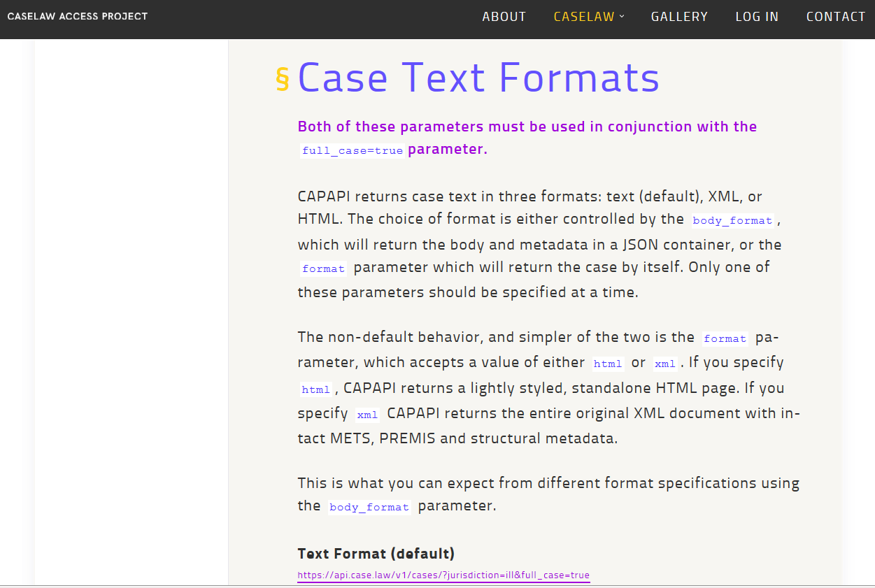This screenshot has width=875, height=588.
Task: Open the Log In page
Action: pyautogui.click(x=757, y=17)
